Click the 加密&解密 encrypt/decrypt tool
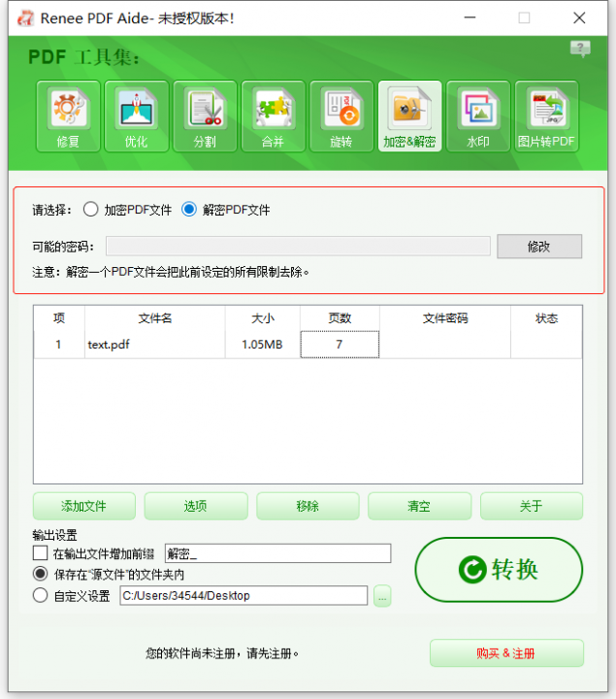 pos(409,116)
